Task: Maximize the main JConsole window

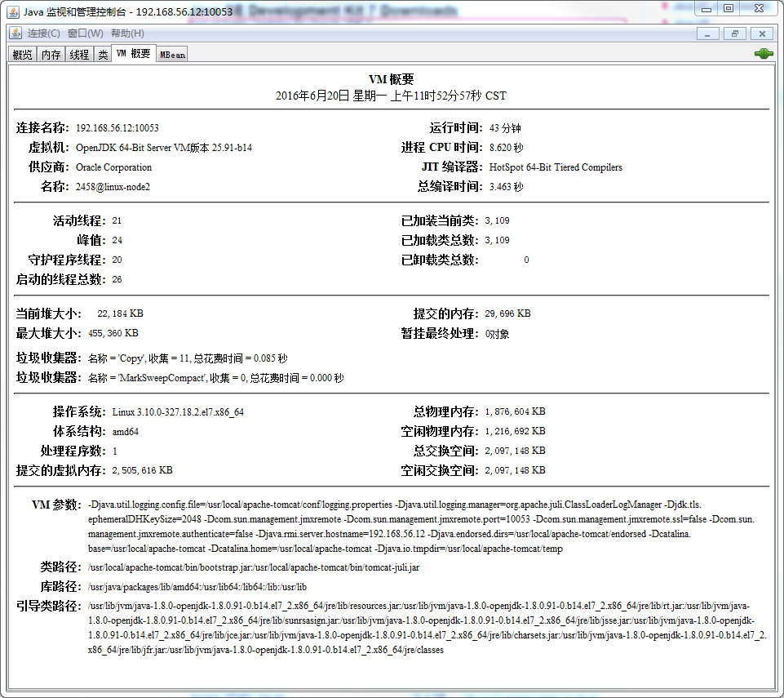Action: (729, 8)
